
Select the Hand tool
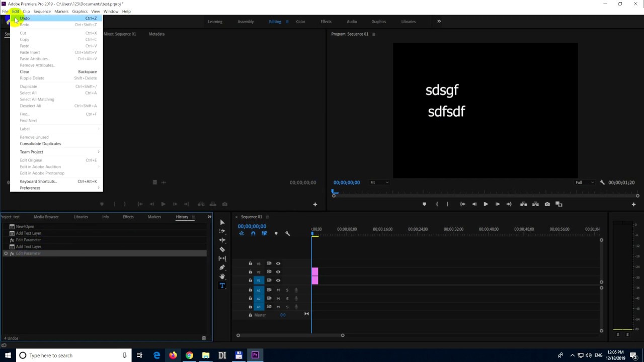(222, 277)
